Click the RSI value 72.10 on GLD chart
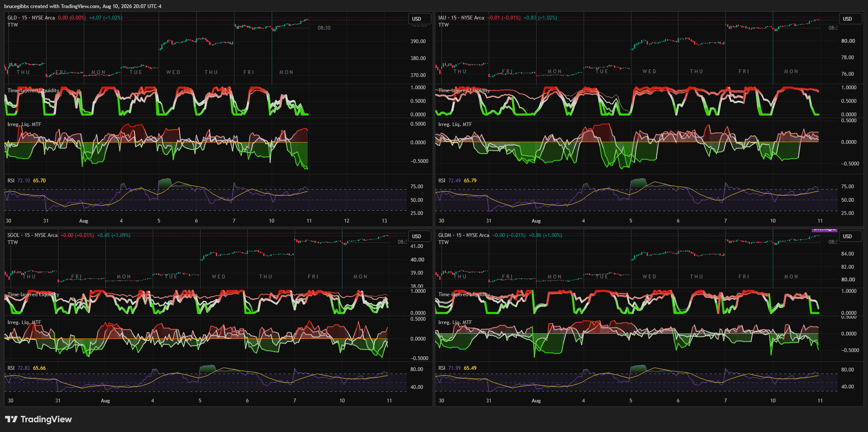868x432 pixels. point(24,181)
